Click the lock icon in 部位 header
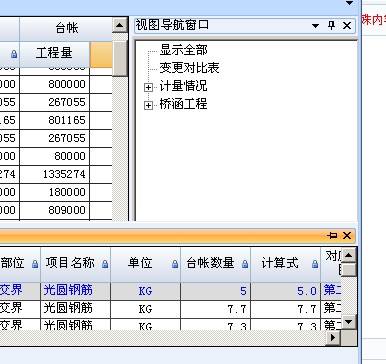This screenshot has height=364, width=386. tap(35, 264)
